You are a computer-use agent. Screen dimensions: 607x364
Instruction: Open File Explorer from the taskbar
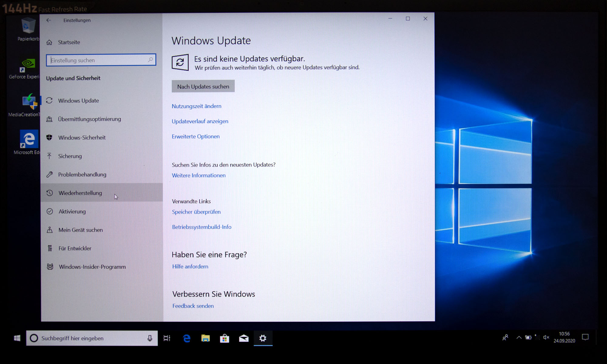[205, 338]
